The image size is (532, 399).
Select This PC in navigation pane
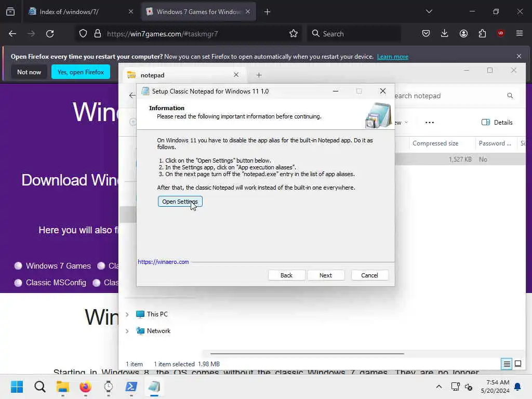pyautogui.click(x=152, y=314)
